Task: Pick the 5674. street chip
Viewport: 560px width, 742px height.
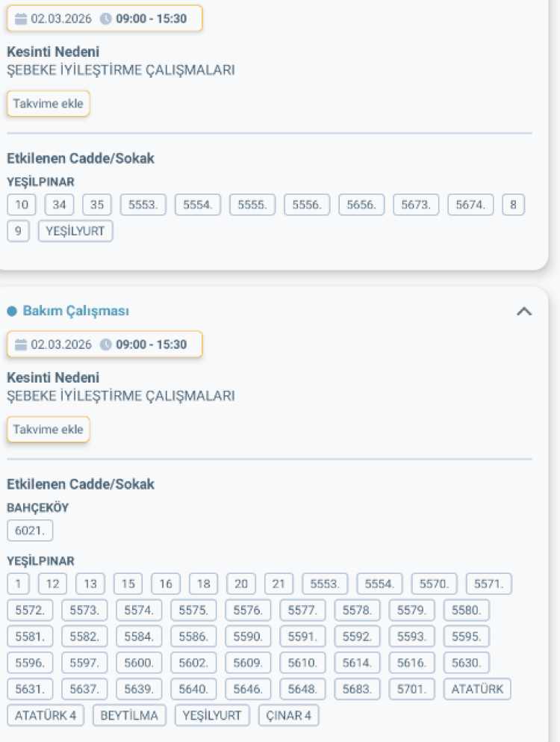Action: click(x=470, y=205)
